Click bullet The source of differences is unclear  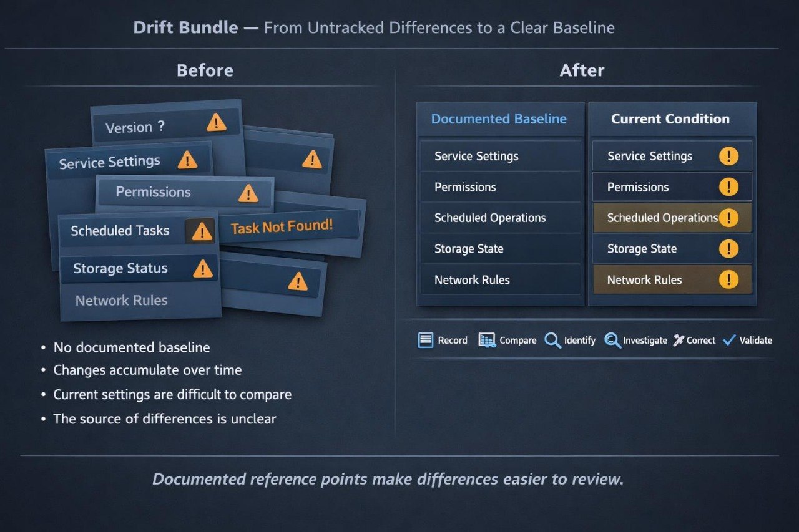(165, 418)
